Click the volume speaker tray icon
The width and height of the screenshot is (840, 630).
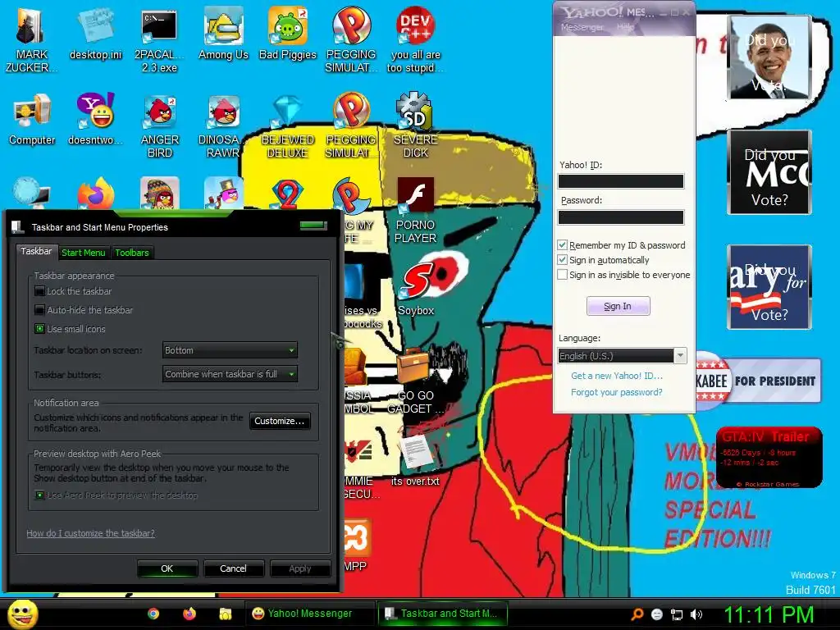click(696, 614)
